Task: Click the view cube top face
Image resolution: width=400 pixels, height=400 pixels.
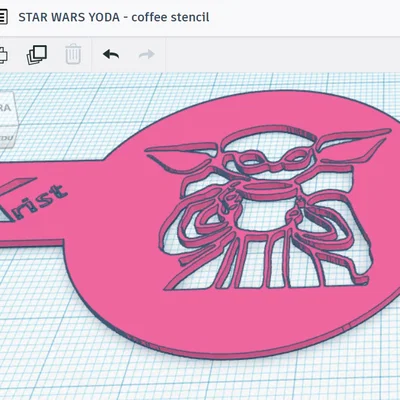Action: [x=6, y=108]
